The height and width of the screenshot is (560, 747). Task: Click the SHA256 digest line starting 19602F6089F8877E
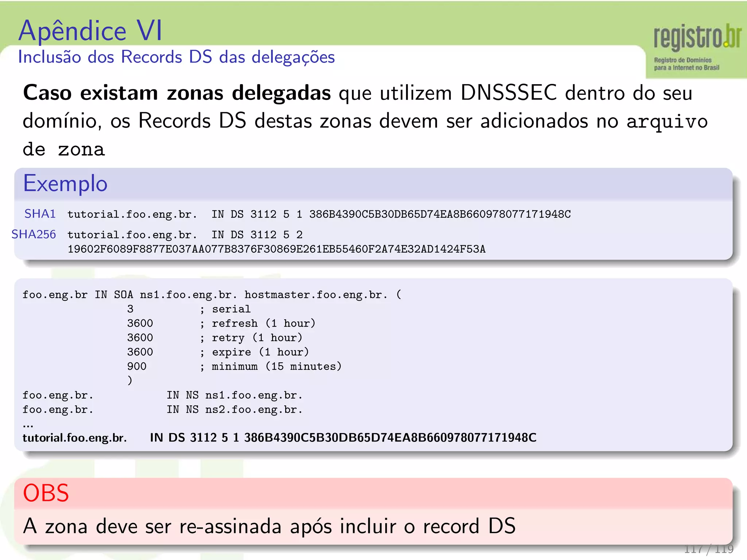tap(276, 249)
